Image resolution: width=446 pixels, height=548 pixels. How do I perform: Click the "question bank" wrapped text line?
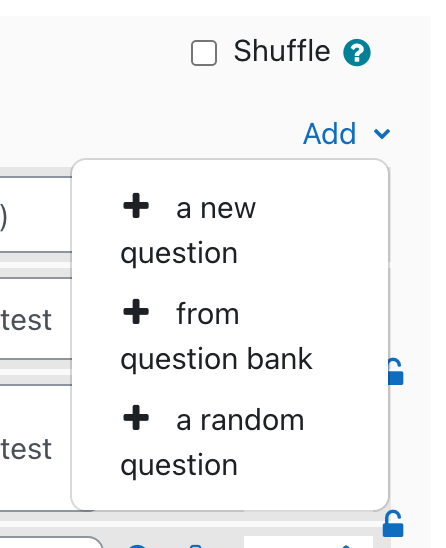coord(216,359)
